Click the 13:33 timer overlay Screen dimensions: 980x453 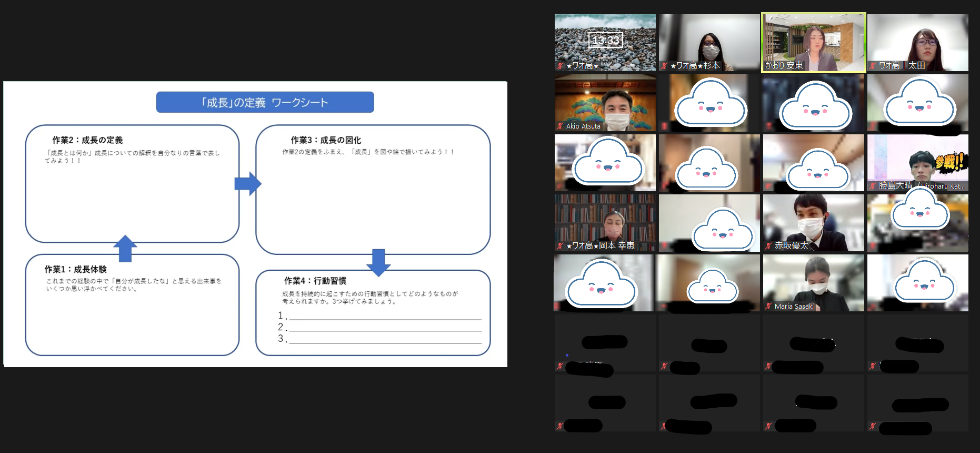(x=605, y=40)
